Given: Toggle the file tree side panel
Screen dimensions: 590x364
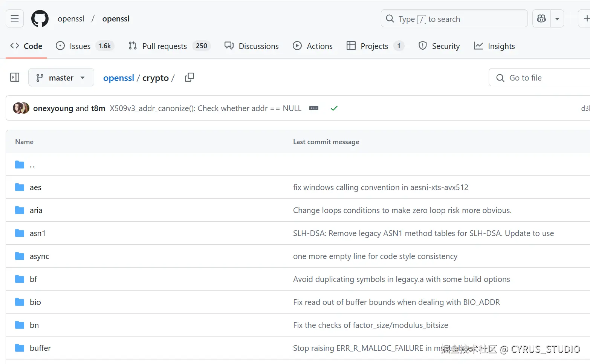Looking at the screenshot, I should point(15,78).
